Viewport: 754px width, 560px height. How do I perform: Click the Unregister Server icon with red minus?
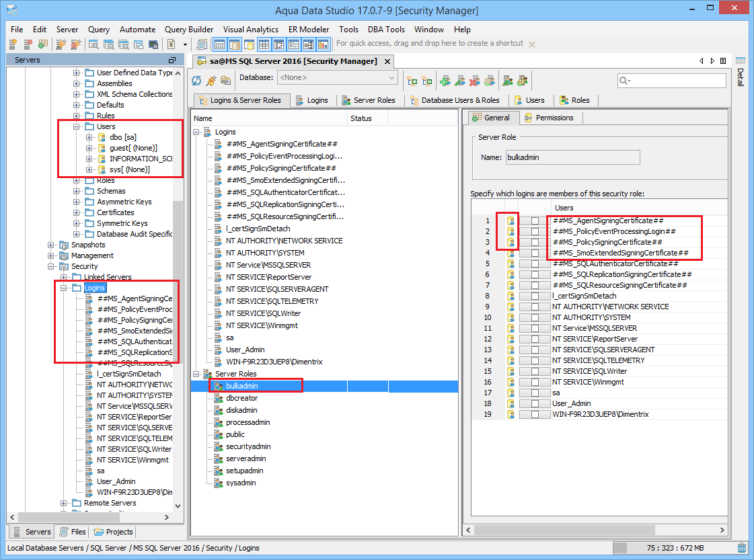point(28,44)
